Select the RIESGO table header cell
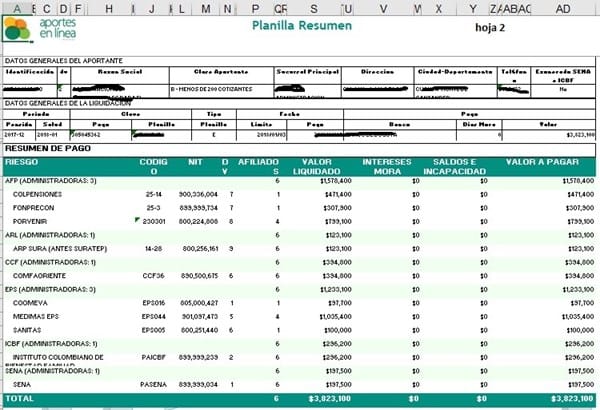 click(x=25, y=162)
